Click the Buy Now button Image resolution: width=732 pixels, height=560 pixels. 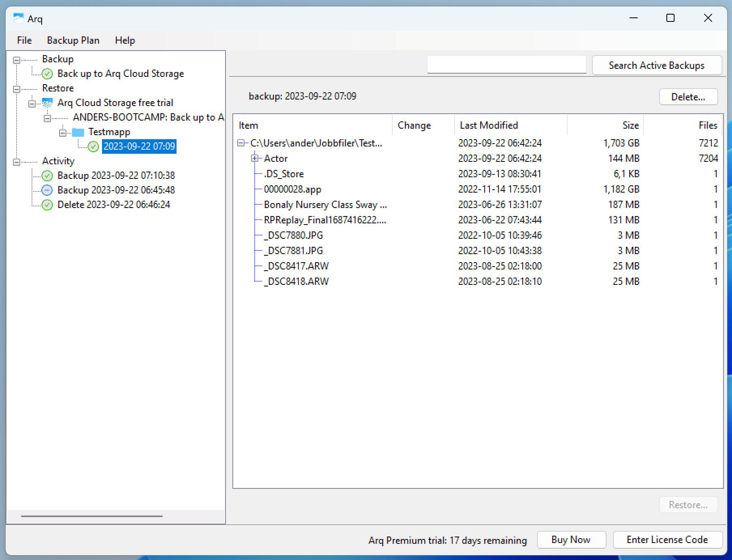(571, 540)
